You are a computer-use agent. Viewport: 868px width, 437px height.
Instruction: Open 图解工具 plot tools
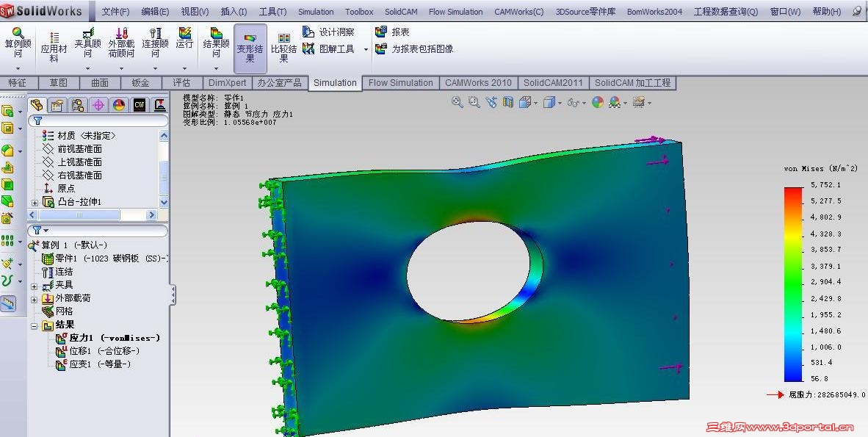pos(329,48)
